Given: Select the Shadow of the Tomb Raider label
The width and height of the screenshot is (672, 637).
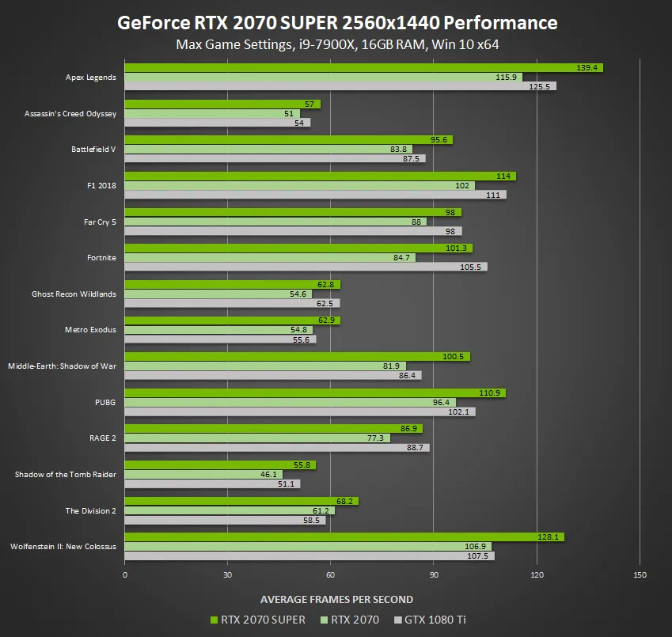Looking at the screenshot, I should (x=66, y=474).
